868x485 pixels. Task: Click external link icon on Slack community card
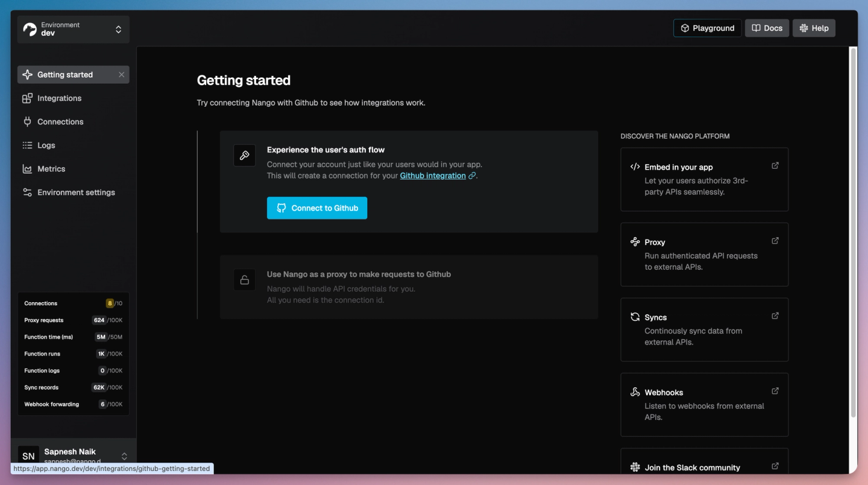click(775, 466)
